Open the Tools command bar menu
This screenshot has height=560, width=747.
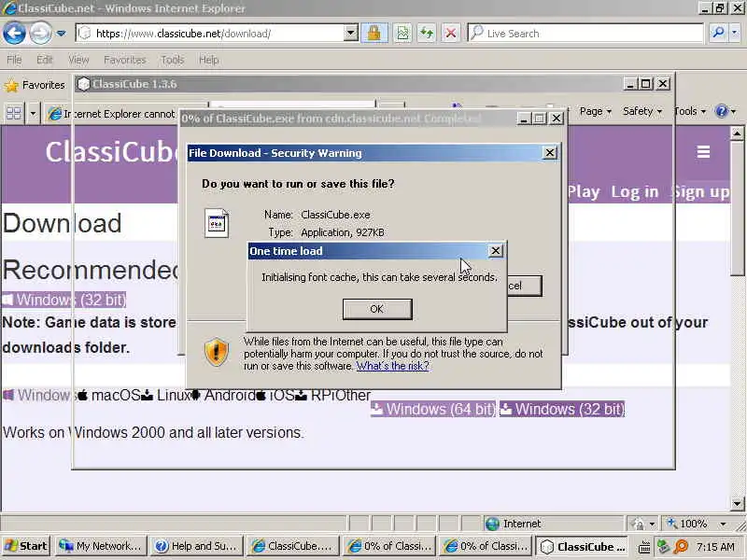(x=690, y=111)
